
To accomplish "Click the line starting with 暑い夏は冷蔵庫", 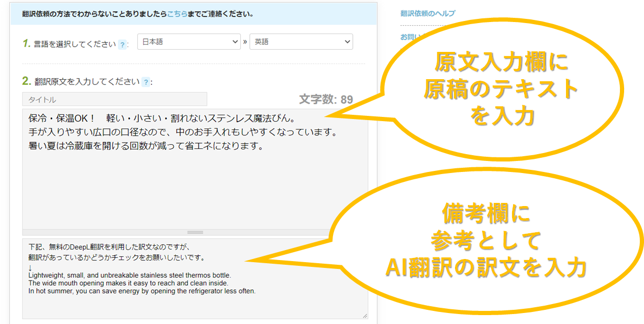I will coord(145,146).
